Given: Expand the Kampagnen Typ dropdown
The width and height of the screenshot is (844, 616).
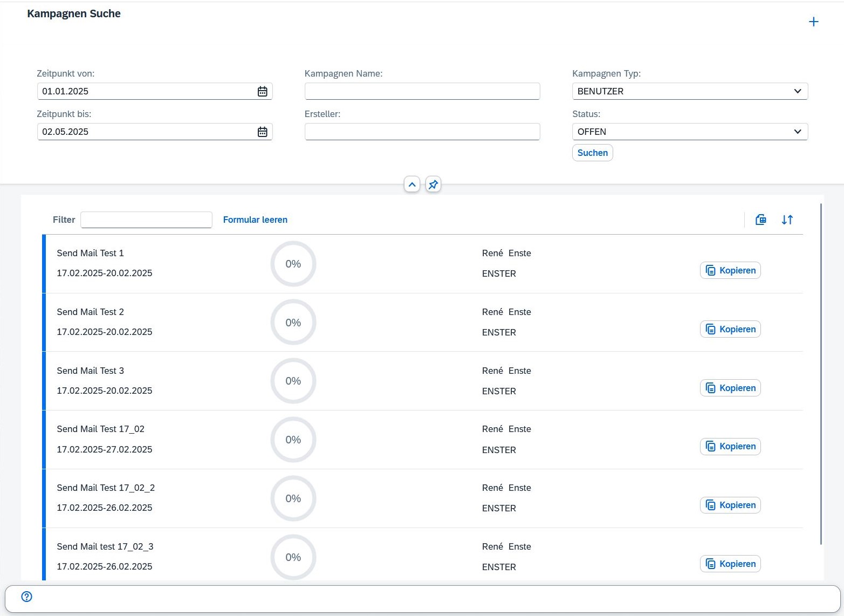Looking at the screenshot, I should (797, 91).
